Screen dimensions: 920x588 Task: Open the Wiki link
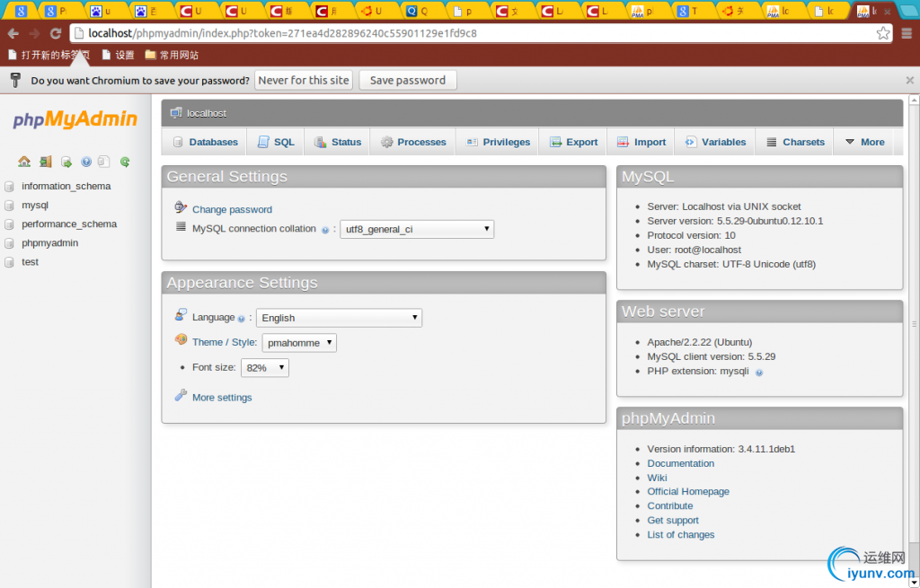[x=657, y=478]
